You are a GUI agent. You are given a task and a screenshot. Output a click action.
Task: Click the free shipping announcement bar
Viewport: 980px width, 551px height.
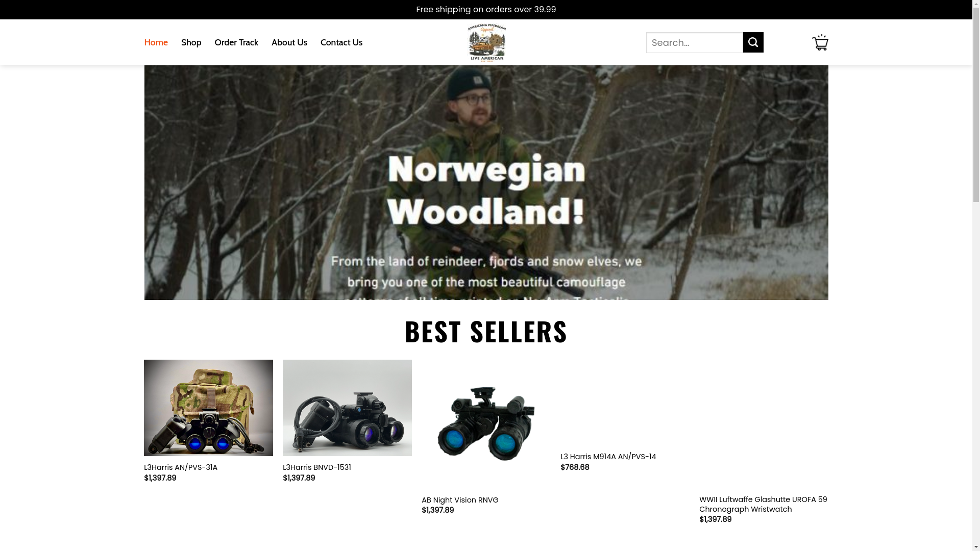(486, 10)
